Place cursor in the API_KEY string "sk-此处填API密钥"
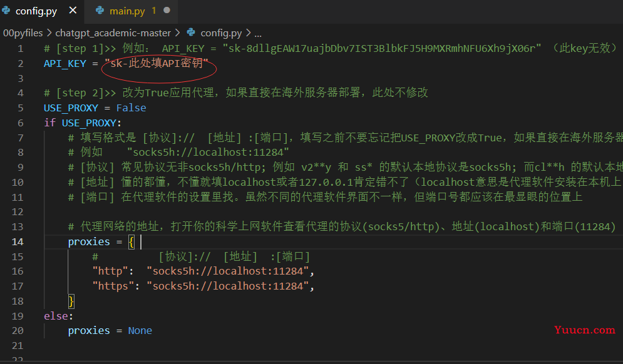The width and height of the screenshot is (623, 364). [x=157, y=64]
